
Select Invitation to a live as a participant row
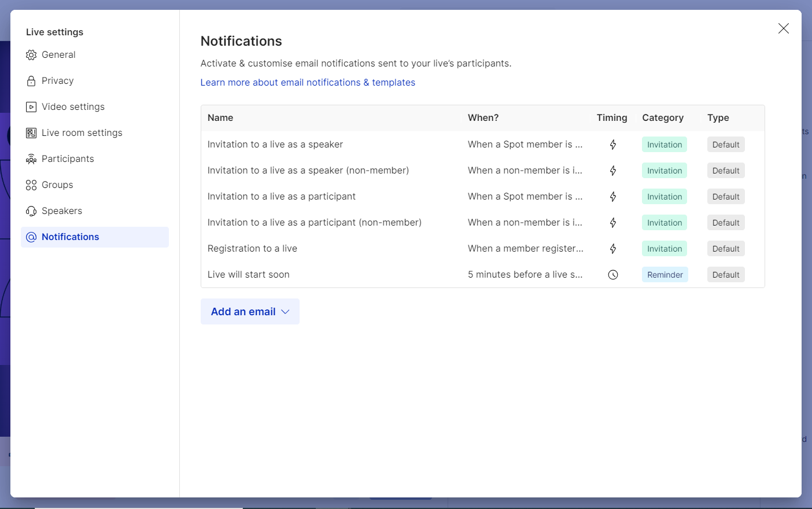tap(282, 197)
